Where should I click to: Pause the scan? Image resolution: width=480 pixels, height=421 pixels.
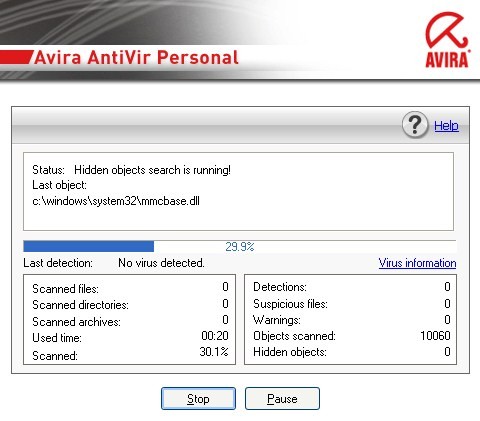tap(282, 398)
